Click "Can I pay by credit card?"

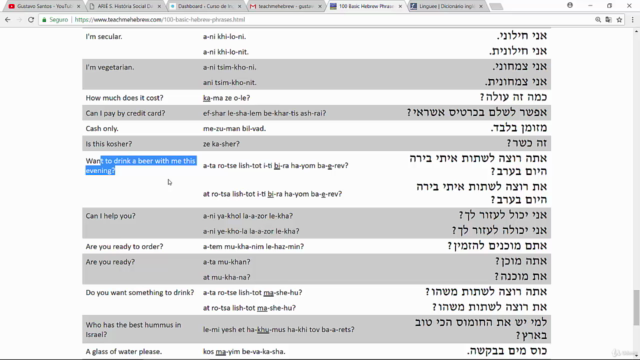pyautogui.click(x=125, y=113)
